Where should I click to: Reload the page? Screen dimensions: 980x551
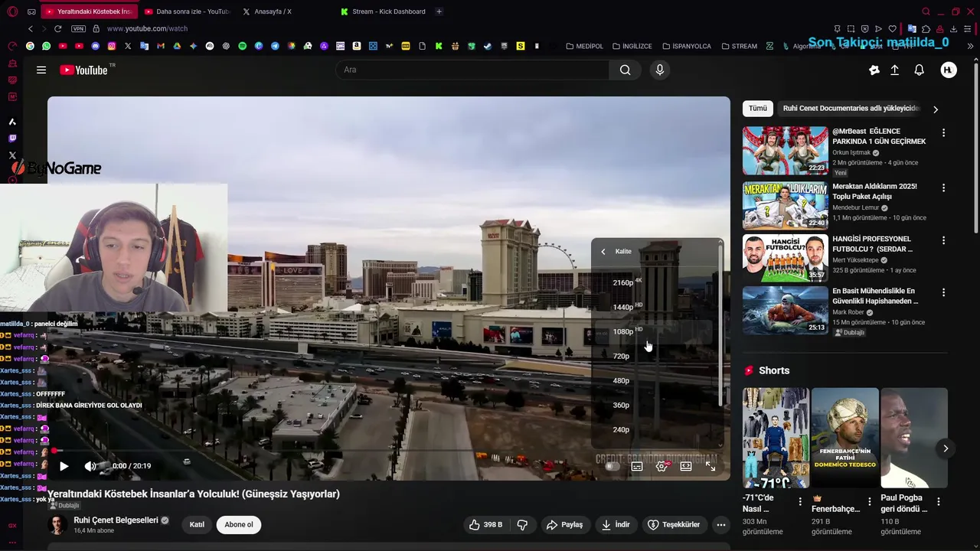[58, 28]
